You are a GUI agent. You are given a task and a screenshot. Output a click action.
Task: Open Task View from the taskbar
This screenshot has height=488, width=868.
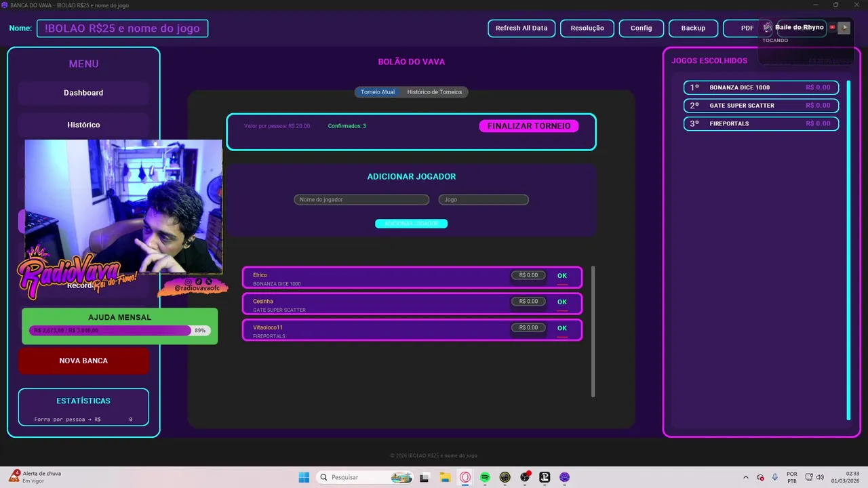click(x=425, y=477)
